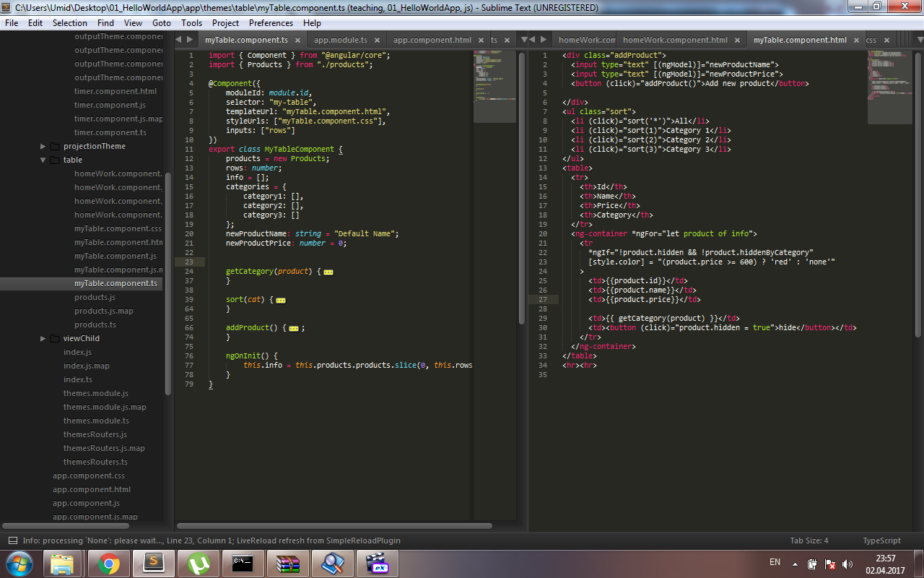Open themes.module.ts in the sidebar

click(x=96, y=420)
